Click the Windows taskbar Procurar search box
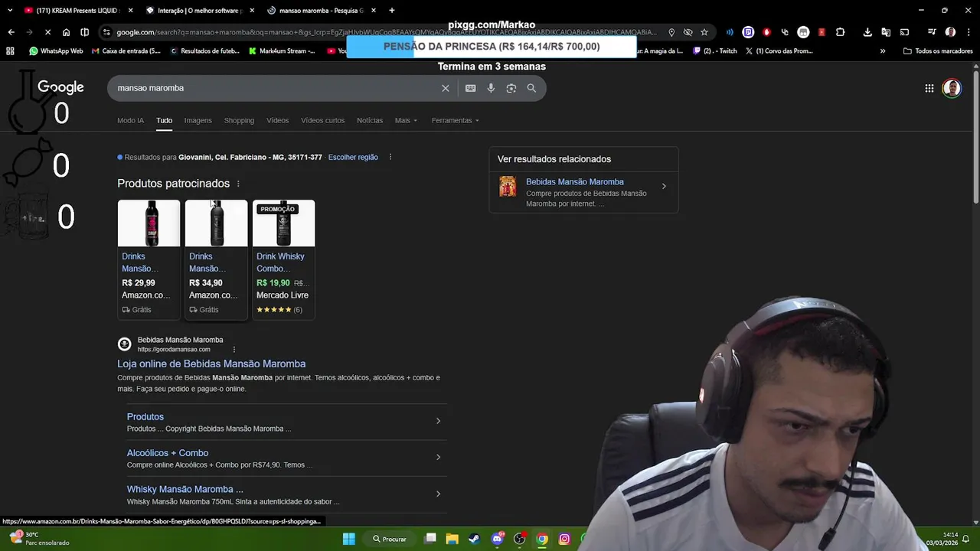 [x=390, y=539]
